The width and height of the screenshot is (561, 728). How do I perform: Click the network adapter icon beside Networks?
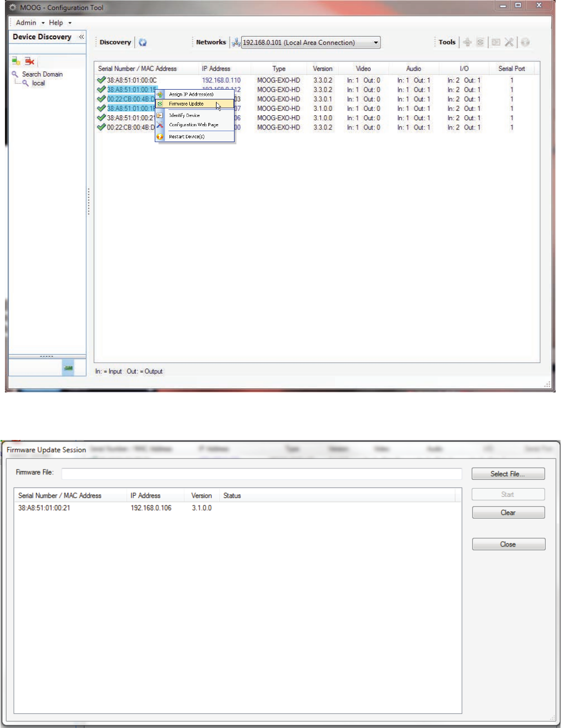click(x=236, y=42)
